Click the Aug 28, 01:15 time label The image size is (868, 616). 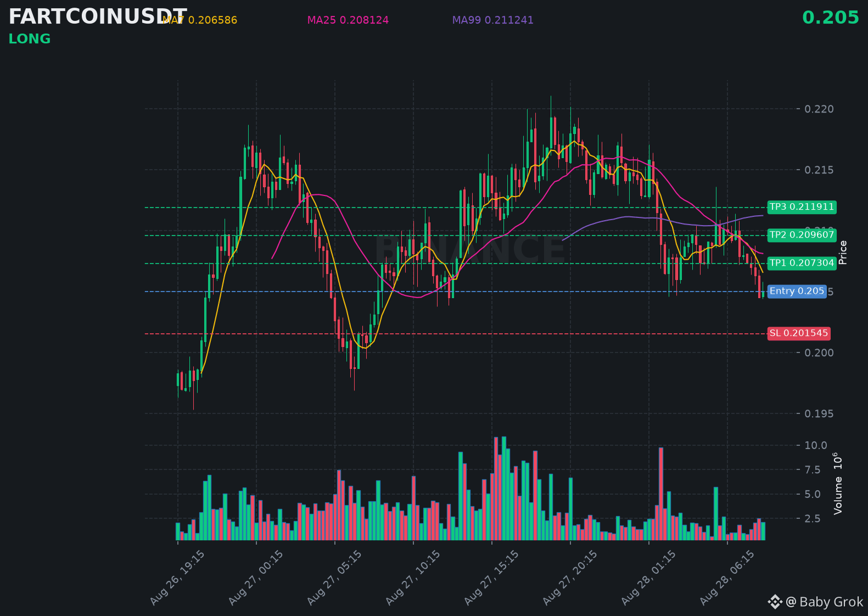click(648, 578)
